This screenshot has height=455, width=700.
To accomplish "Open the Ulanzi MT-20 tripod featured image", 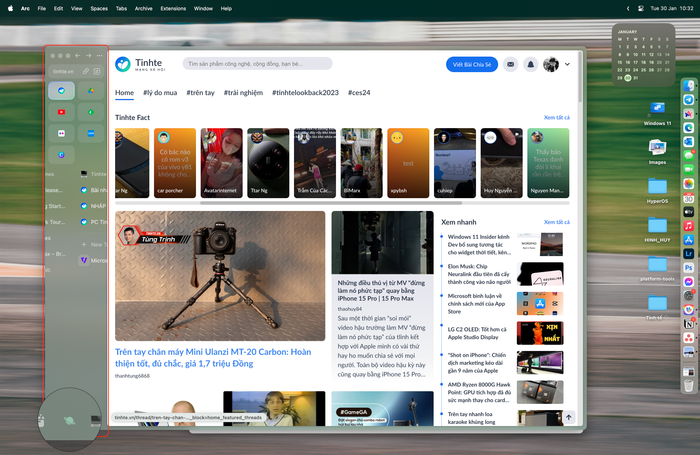I will (220, 276).
